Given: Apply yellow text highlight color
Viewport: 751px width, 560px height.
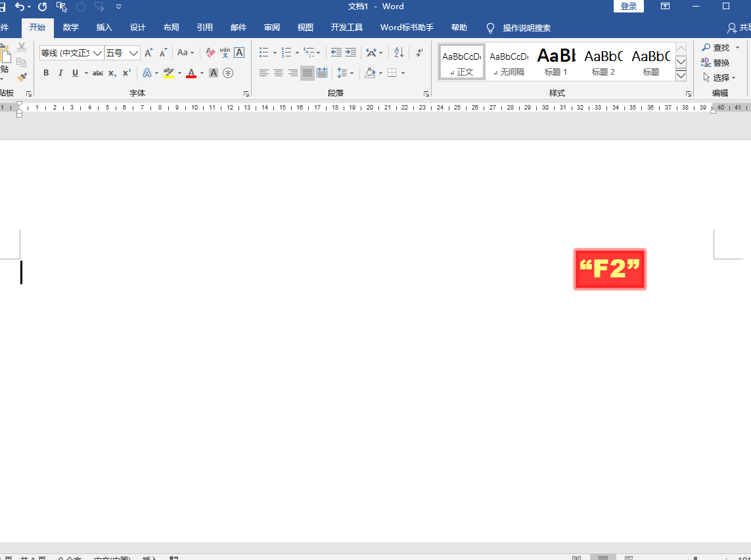Looking at the screenshot, I should pyautogui.click(x=169, y=73).
